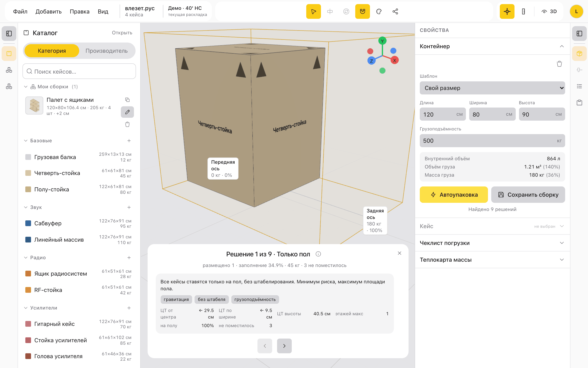Collapse the Радио category
588x368 pixels.
pyautogui.click(x=26, y=258)
